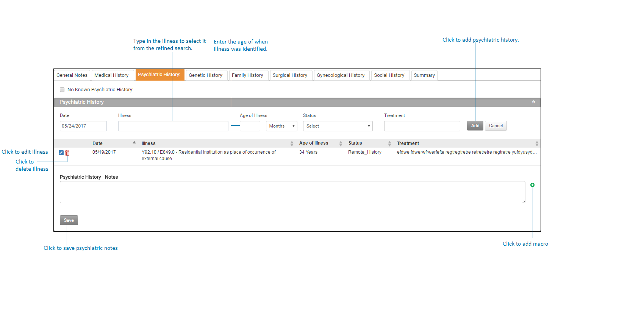Viewport: 644px width, 324px height.
Task: Sort by Status column sort arrows
Action: pos(389,143)
